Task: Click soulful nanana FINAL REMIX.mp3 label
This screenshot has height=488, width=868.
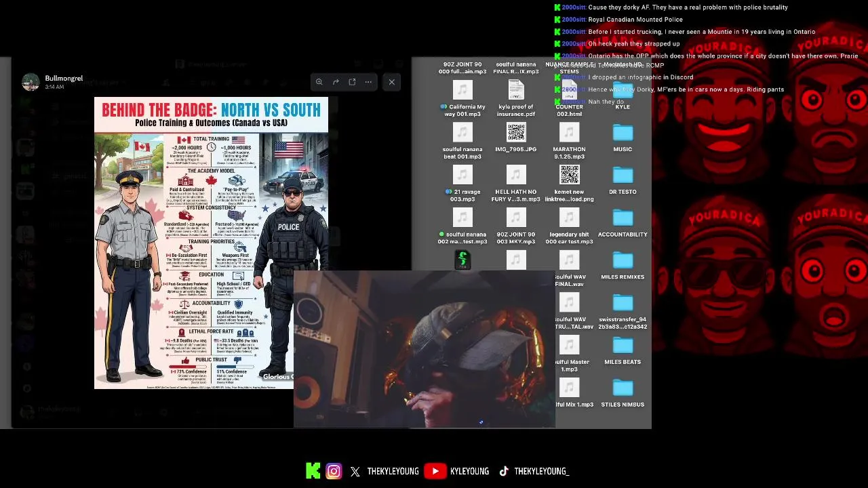Action: [x=516, y=68]
